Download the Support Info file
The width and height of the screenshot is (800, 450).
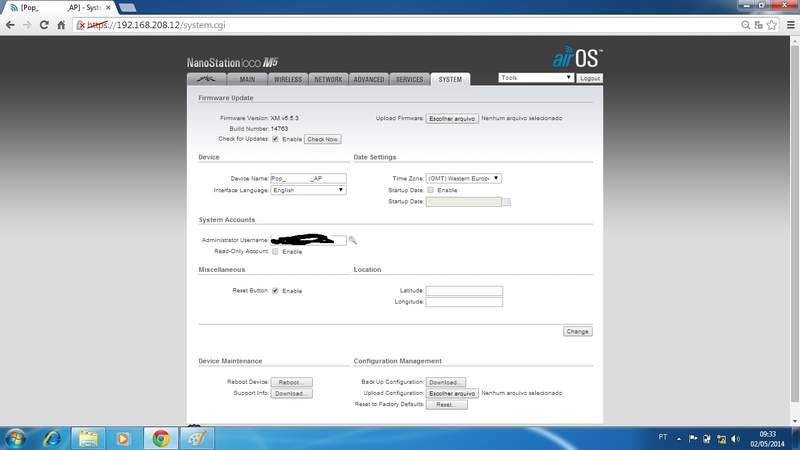point(291,393)
